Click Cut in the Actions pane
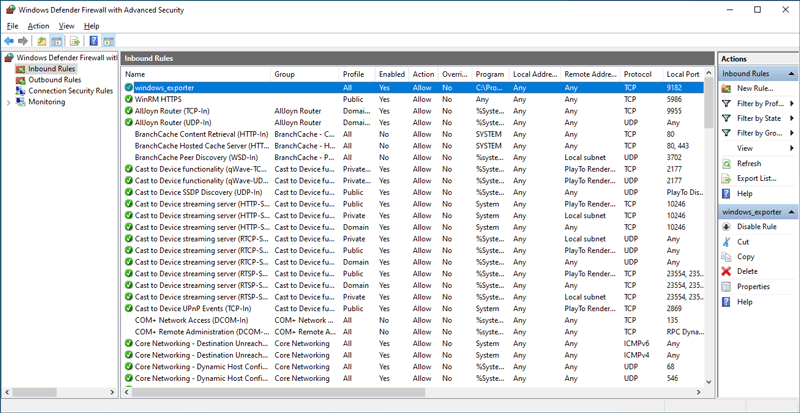This screenshot has height=413, width=800. [743, 242]
